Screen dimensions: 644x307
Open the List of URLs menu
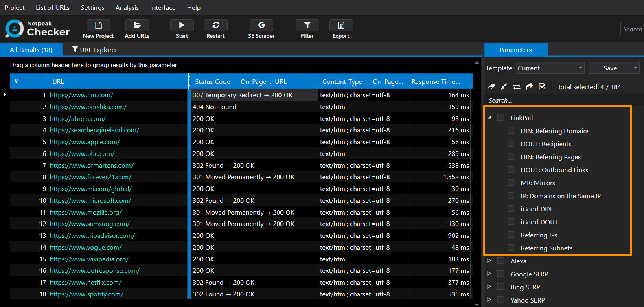(x=53, y=7)
